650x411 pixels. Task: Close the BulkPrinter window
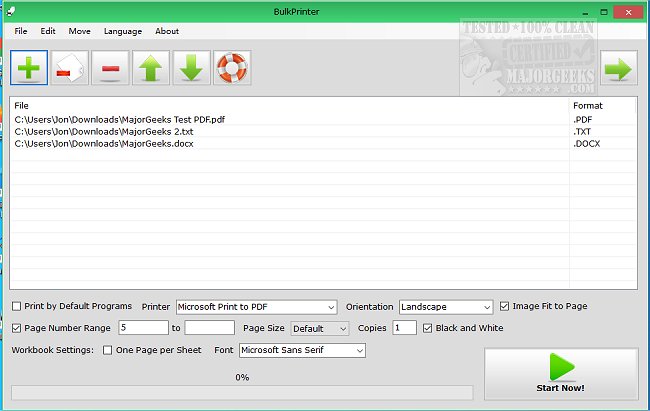click(628, 12)
